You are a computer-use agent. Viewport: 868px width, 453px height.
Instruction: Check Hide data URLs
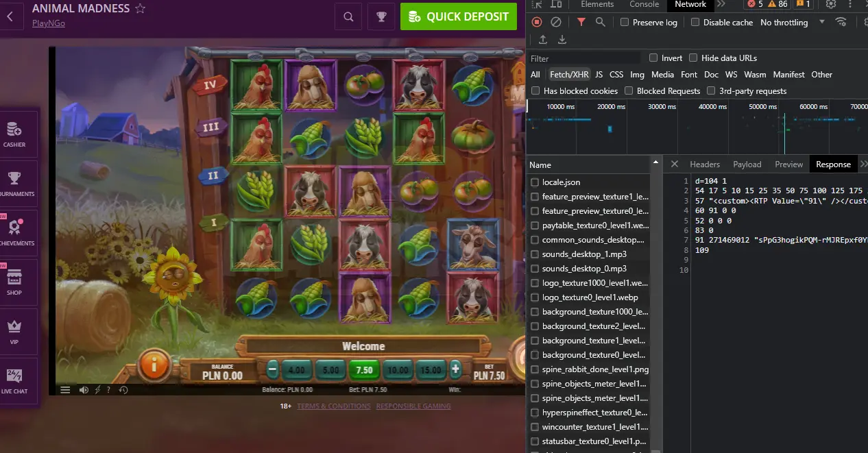click(693, 58)
